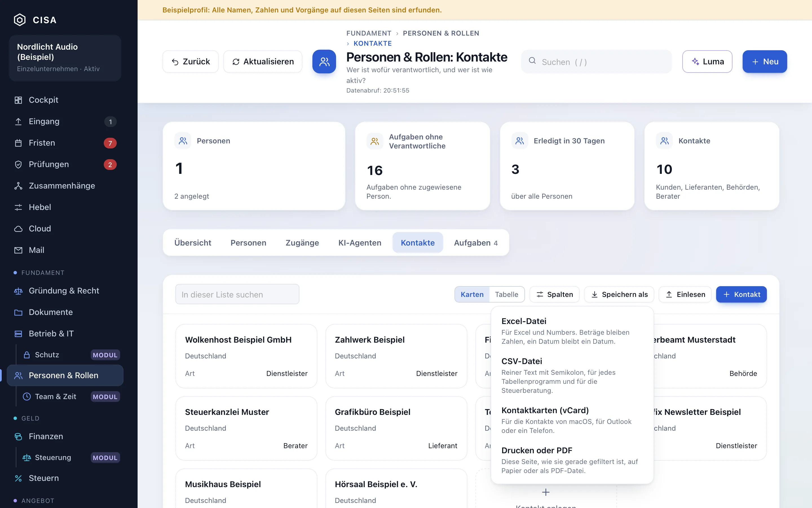
Task: Go to Fristen in the sidebar
Action: (65, 143)
